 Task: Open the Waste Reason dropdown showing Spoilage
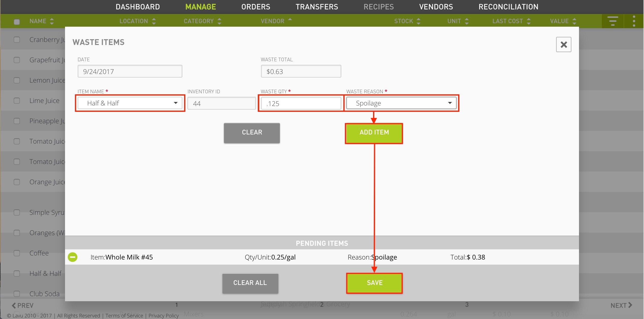point(401,103)
